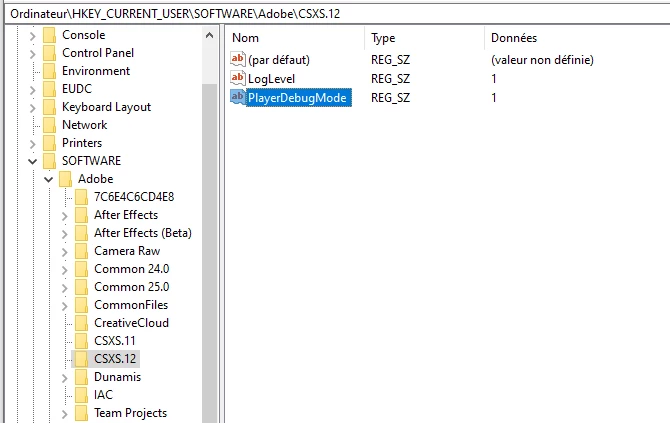Select the Network key label
This screenshot has width=670, height=423.
[85, 125]
